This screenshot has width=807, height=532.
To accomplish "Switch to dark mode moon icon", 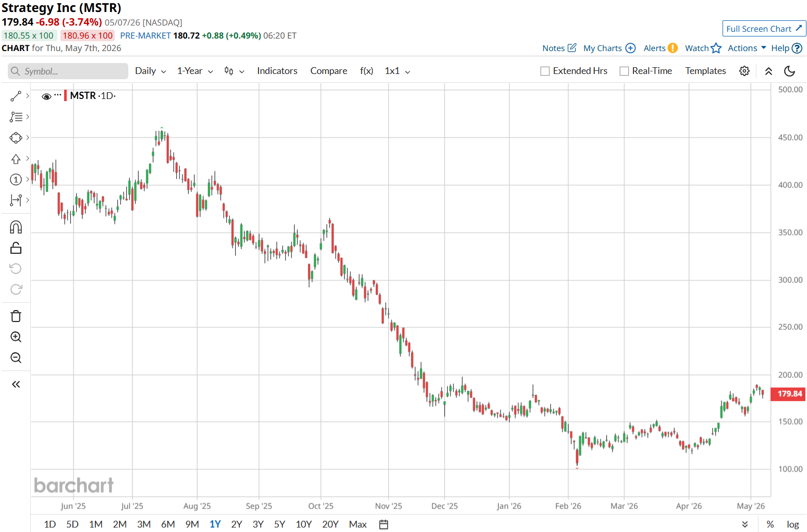I will 790,71.
